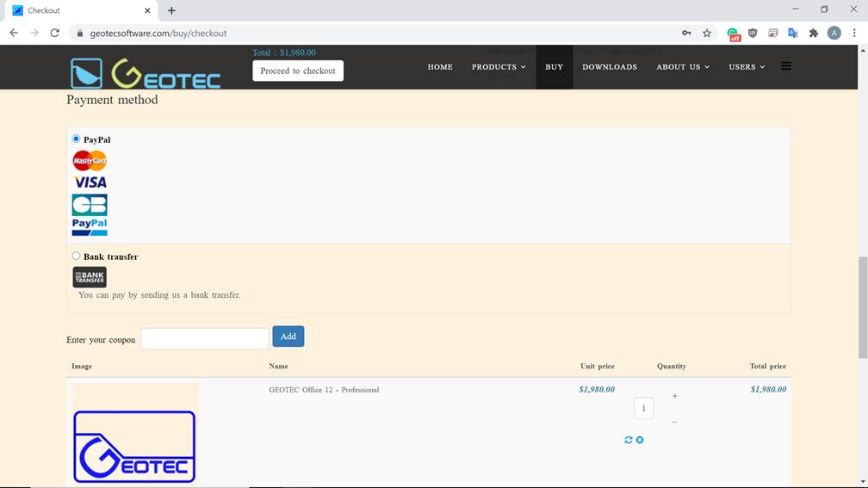Screen dimensions: 868x488
Task: Open GEOTEC Office 12 - Professional link
Action: click(324, 390)
